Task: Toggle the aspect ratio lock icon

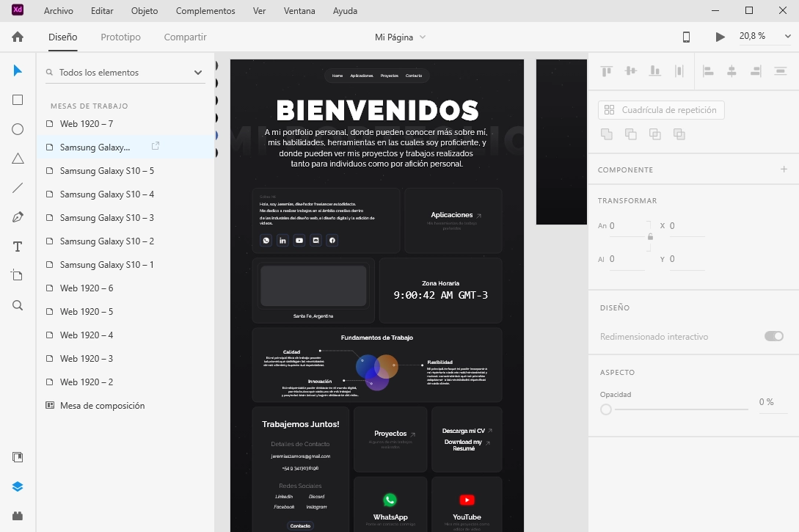Action: coord(650,237)
